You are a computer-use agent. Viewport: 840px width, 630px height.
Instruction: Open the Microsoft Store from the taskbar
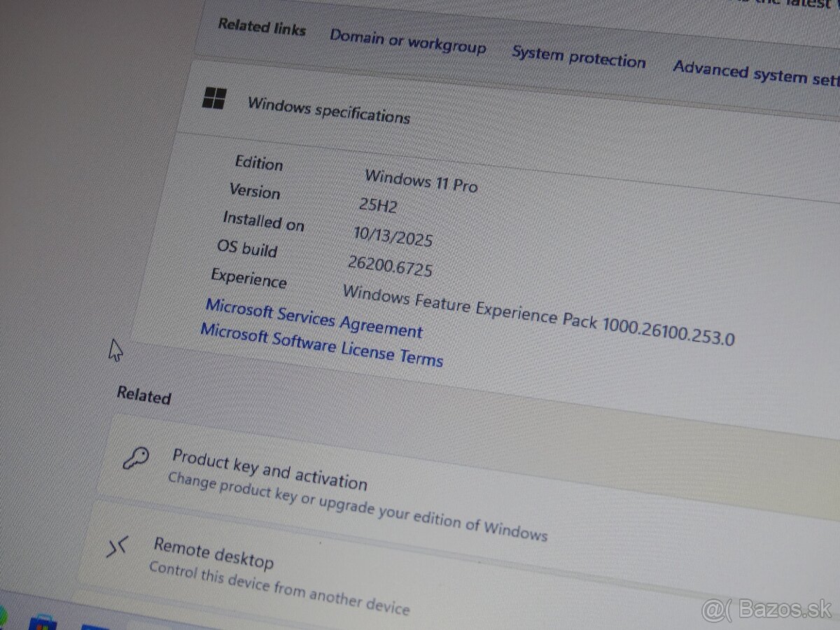[43, 623]
